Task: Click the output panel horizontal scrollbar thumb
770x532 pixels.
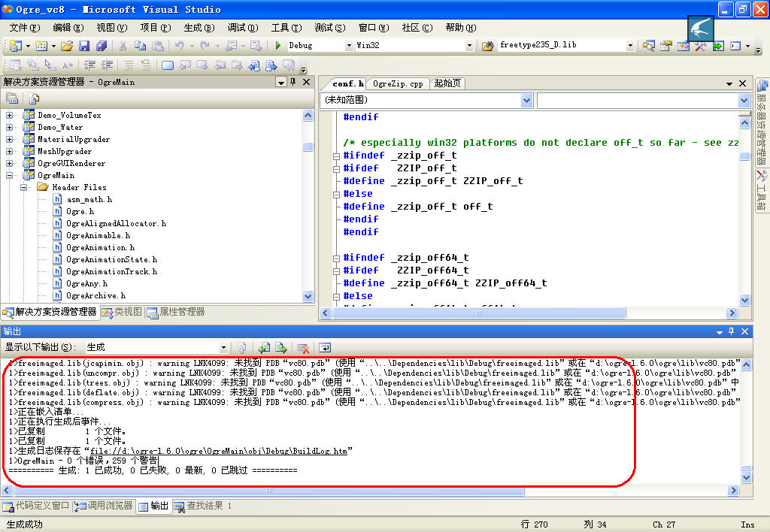Action: [x=269, y=490]
